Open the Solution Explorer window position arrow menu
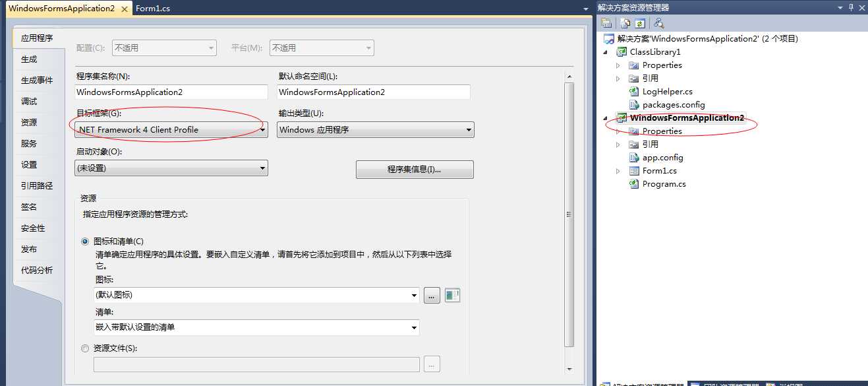The height and width of the screenshot is (386, 868). point(840,7)
